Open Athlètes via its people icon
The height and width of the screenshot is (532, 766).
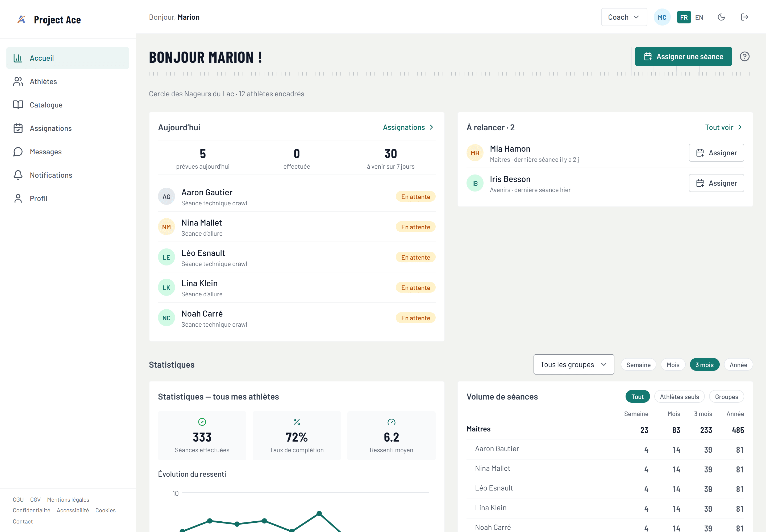click(18, 81)
